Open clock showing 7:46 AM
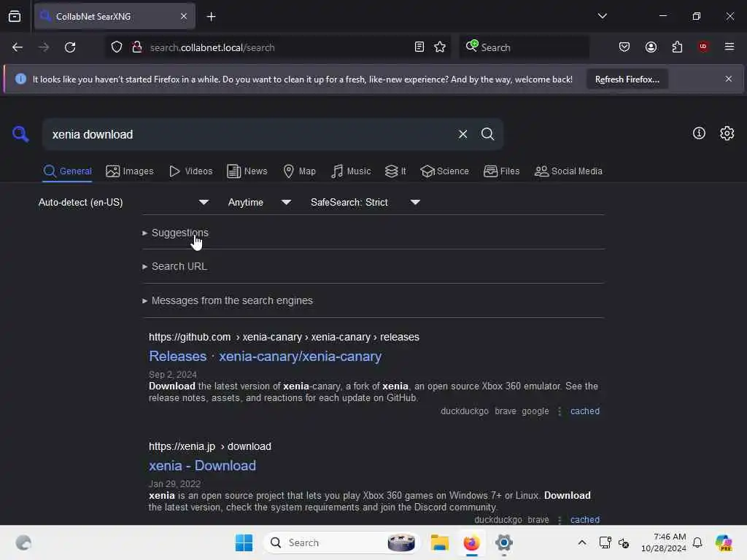The image size is (747, 560). point(663,542)
